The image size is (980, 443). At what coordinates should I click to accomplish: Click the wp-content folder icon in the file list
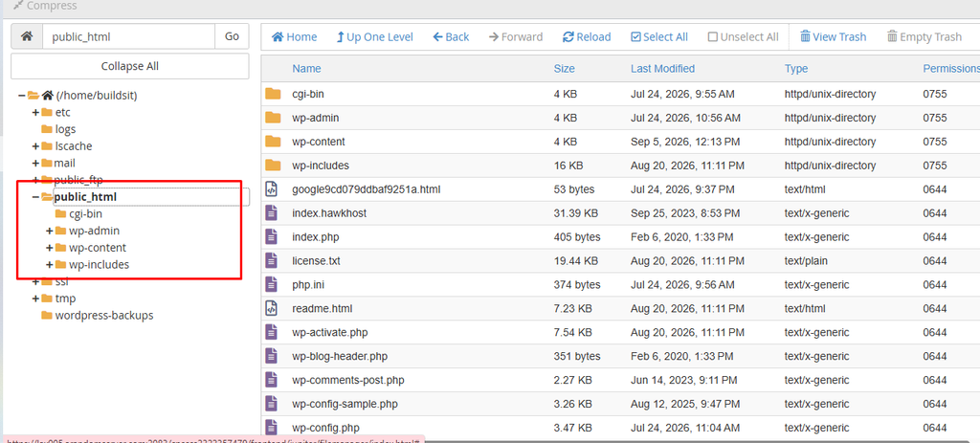pyautogui.click(x=273, y=142)
